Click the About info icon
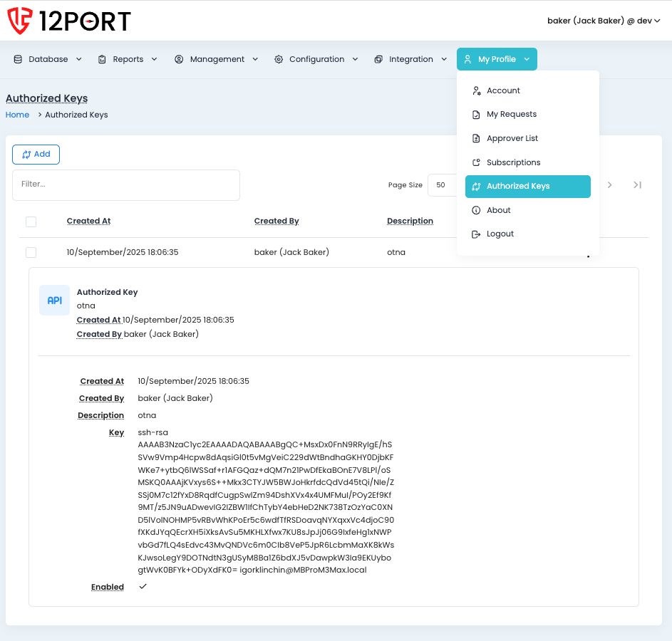The width and height of the screenshot is (672, 641). [477, 210]
